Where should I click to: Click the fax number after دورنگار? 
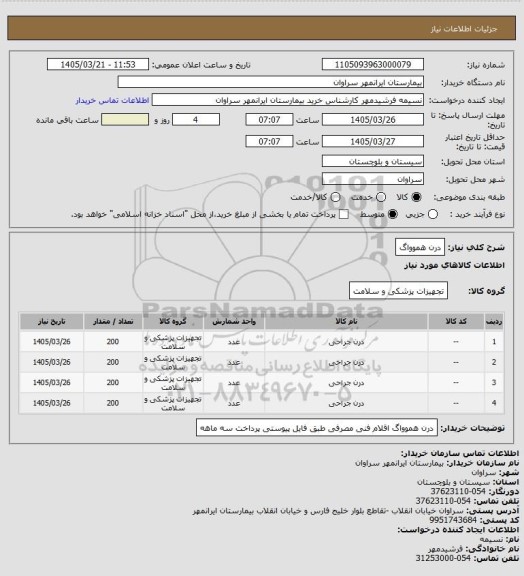[x=458, y=491]
